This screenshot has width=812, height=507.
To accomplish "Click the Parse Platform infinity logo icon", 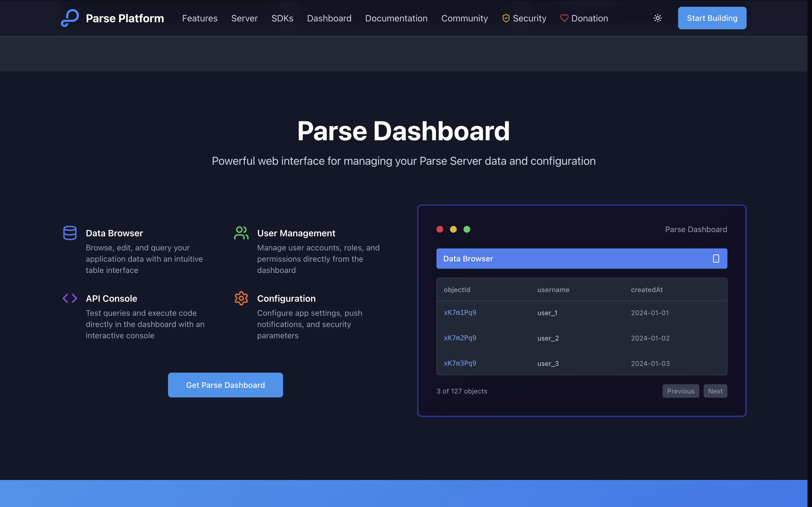I will (70, 18).
